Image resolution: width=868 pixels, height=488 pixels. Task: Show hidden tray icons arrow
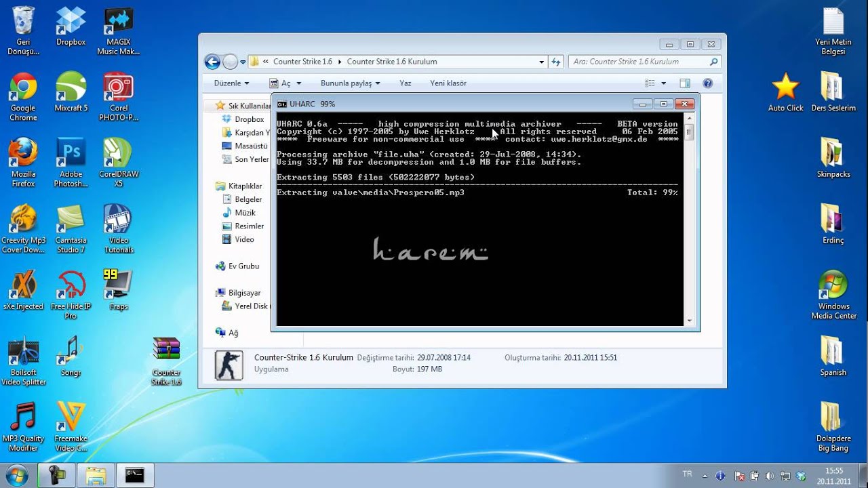coord(703,475)
